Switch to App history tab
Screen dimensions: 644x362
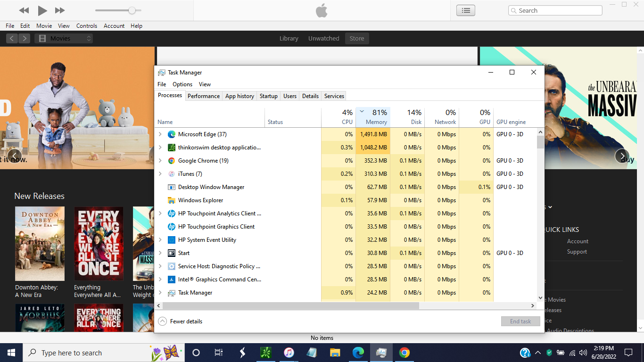(239, 96)
